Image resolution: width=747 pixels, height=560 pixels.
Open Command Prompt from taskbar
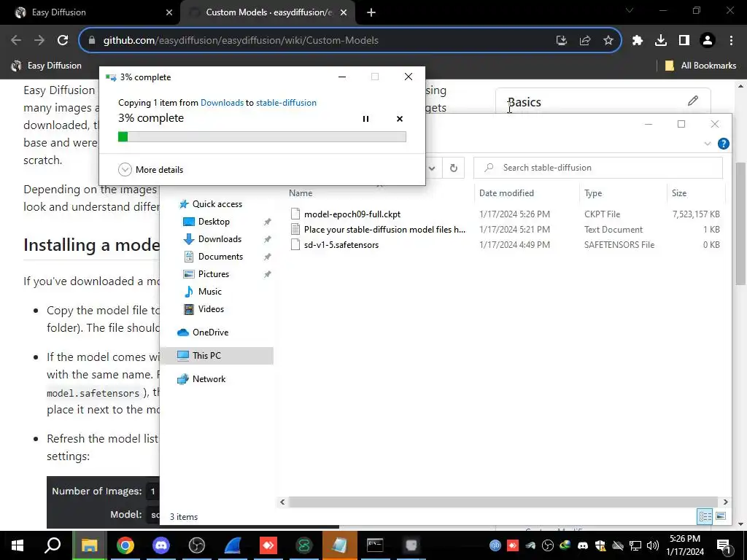pyautogui.click(x=375, y=545)
